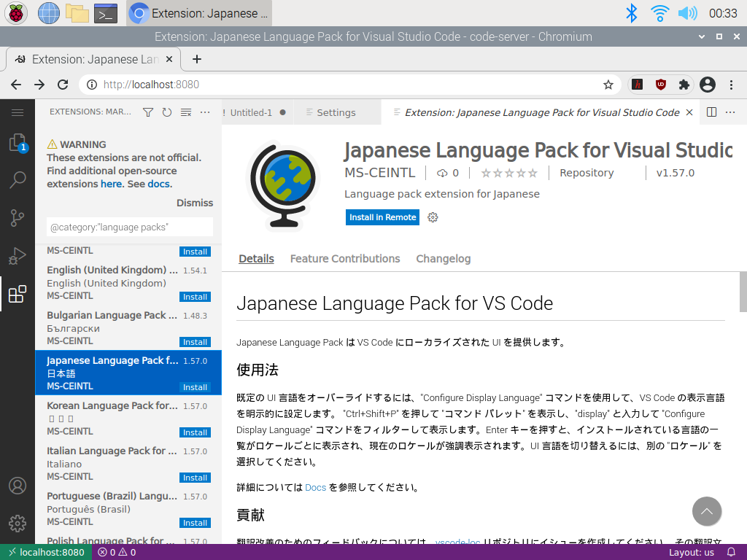Viewport: 747px width, 560px height.
Task: Open Source Control view
Action: pos(18,218)
